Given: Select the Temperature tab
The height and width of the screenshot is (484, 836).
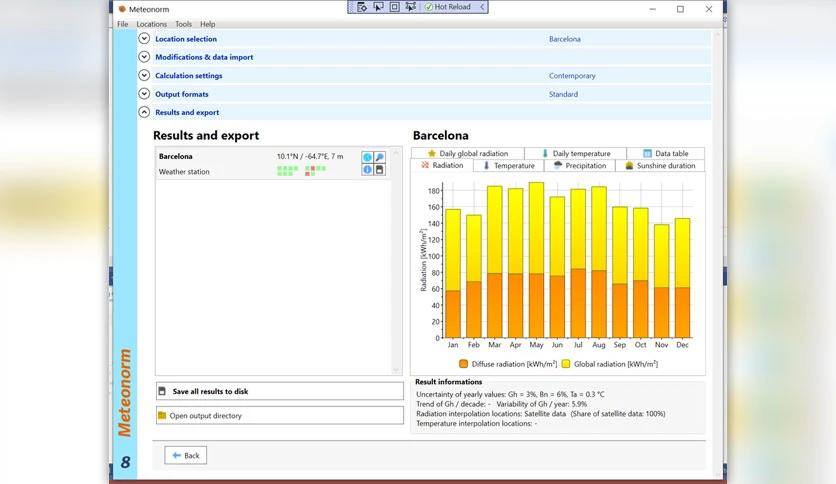Looking at the screenshot, I should click(x=509, y=166).
